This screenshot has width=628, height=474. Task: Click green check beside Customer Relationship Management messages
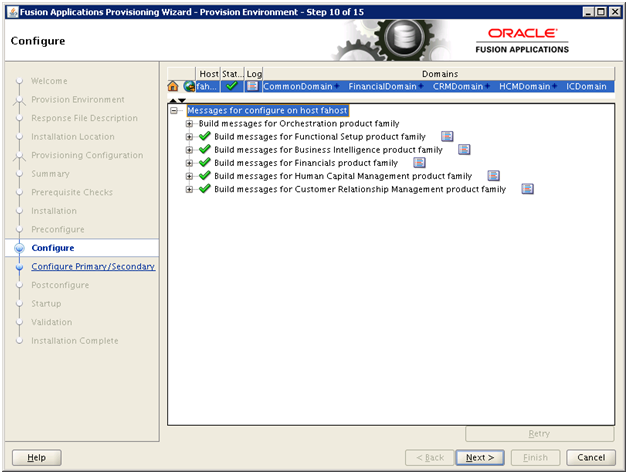coord(205,189)
